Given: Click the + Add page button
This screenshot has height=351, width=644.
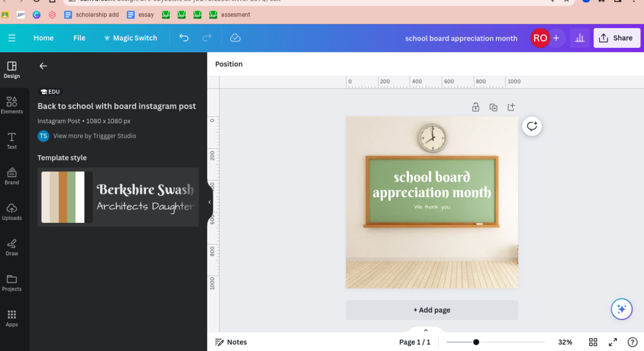Looking at the screenshot, I should click(432, 310).
